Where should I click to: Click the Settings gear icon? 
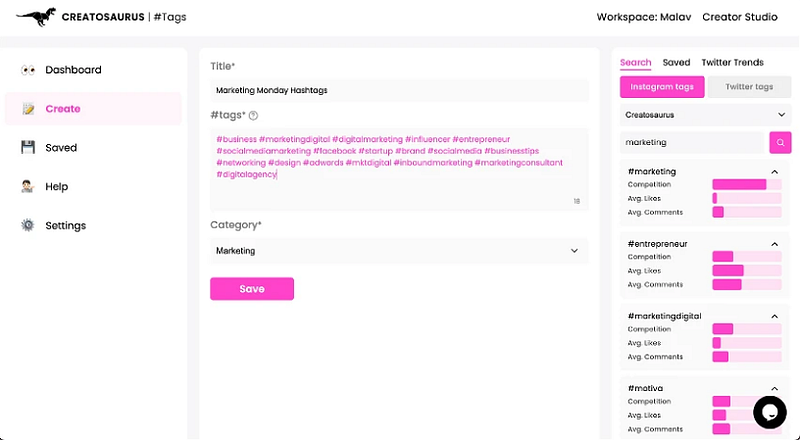point(28,226)
